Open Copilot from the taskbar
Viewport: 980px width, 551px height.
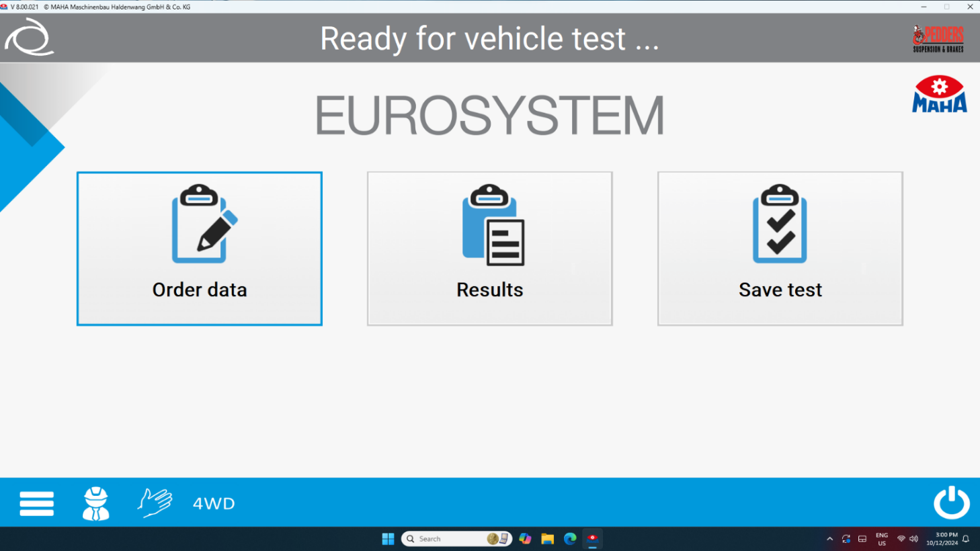pos(525,539)
